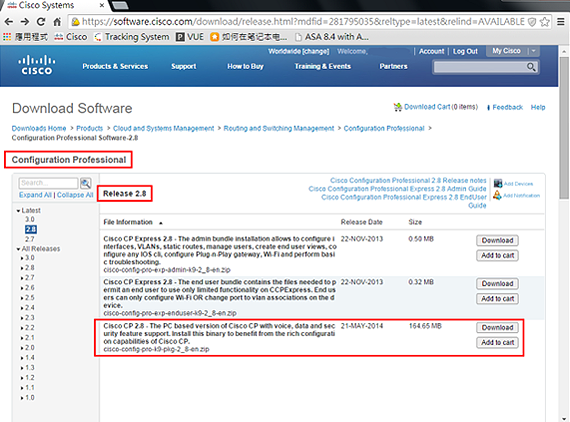Add Cisco CP 2.8 package to cart
This screenshot has height=422, width=570.
(497, 342)
